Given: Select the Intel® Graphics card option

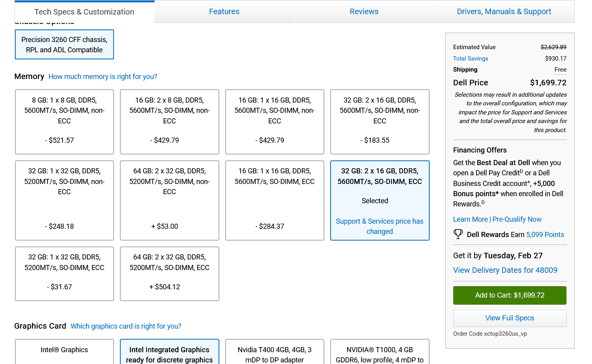Looking at the screenshot, I should coord(64,352).
